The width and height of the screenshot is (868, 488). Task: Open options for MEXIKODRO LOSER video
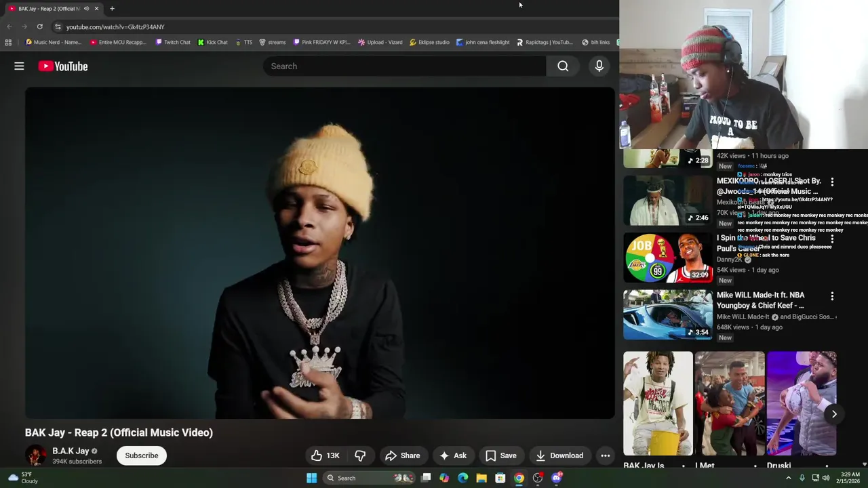click(x=832, y=182)
